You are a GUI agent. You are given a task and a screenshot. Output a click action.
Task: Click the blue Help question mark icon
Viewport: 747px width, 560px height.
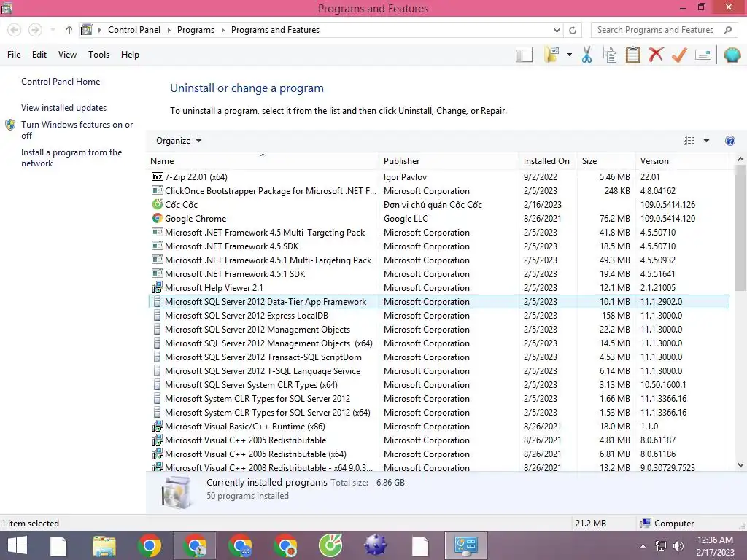tap(729, 141)
